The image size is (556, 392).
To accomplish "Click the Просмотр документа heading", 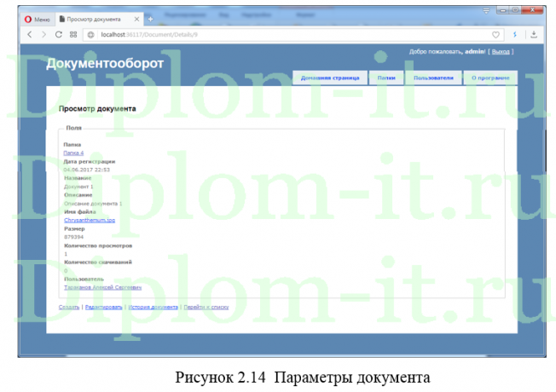I will point(97,109).
